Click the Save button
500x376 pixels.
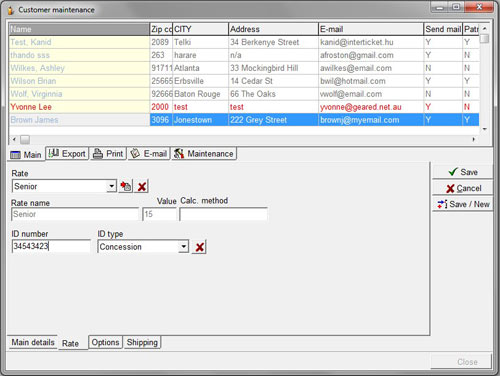(463, 172)
